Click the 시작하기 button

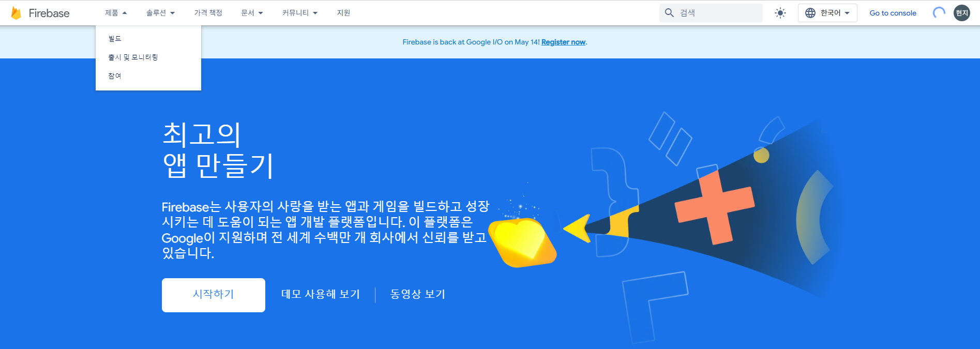click(214, 295)
